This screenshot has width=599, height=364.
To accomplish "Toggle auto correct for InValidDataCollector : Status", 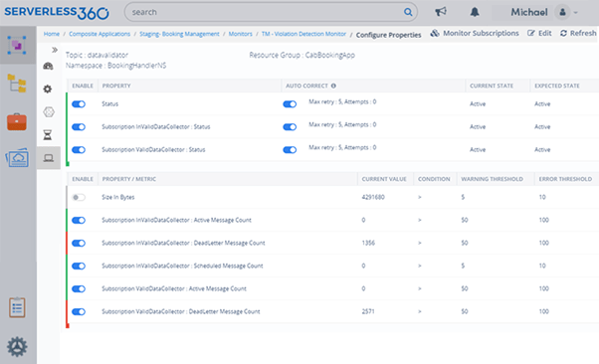I will 290,127.
